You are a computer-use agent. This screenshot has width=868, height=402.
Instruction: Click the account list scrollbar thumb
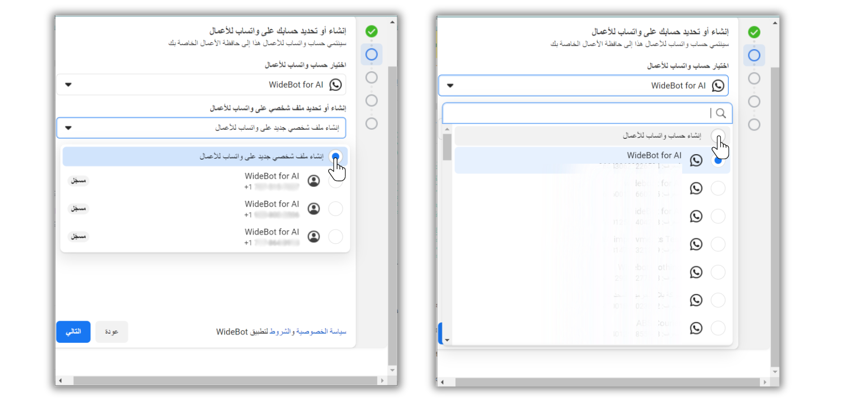(447, 147)
